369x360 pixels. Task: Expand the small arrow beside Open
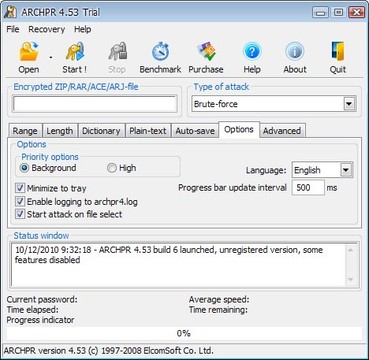(51, 58)
